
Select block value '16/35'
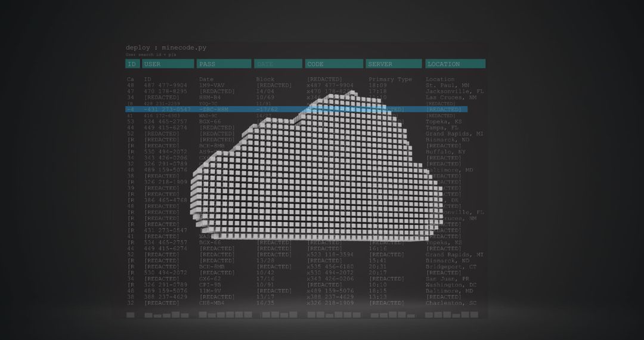265,303
